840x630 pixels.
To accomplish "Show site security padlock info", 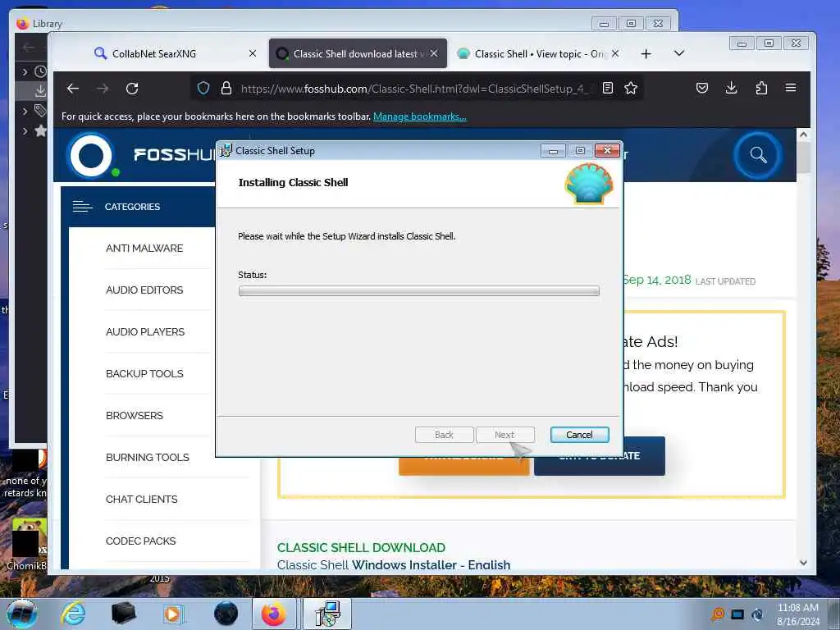I will click(x=226, y=88).
